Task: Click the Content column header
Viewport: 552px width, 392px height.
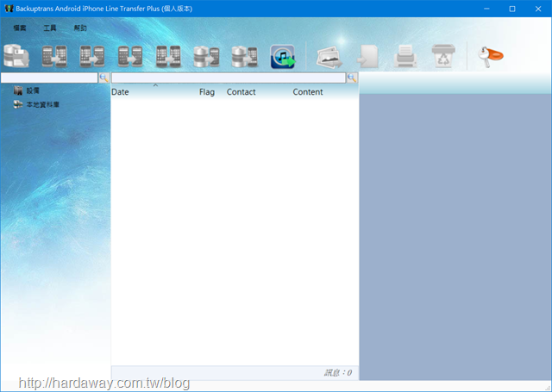Action: click(x=308, y=92)
